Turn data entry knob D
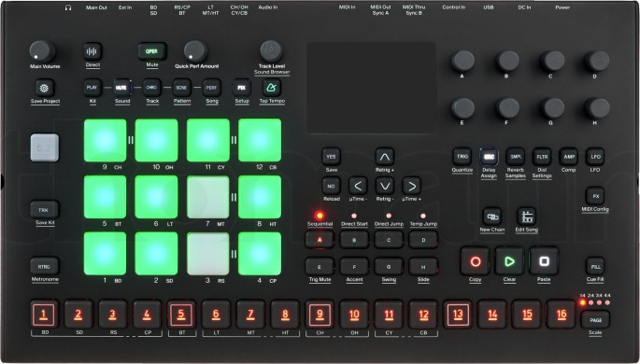Screen dimensions: 640x364 pos(597,62)
